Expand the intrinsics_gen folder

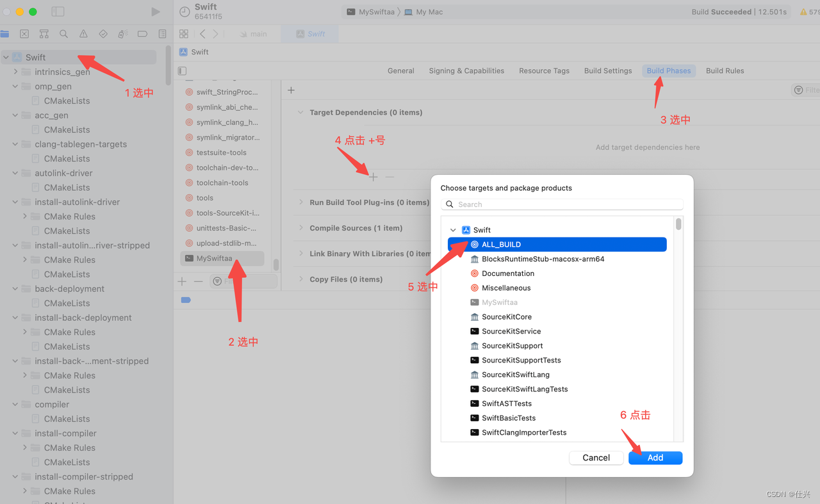pos(15,72)
